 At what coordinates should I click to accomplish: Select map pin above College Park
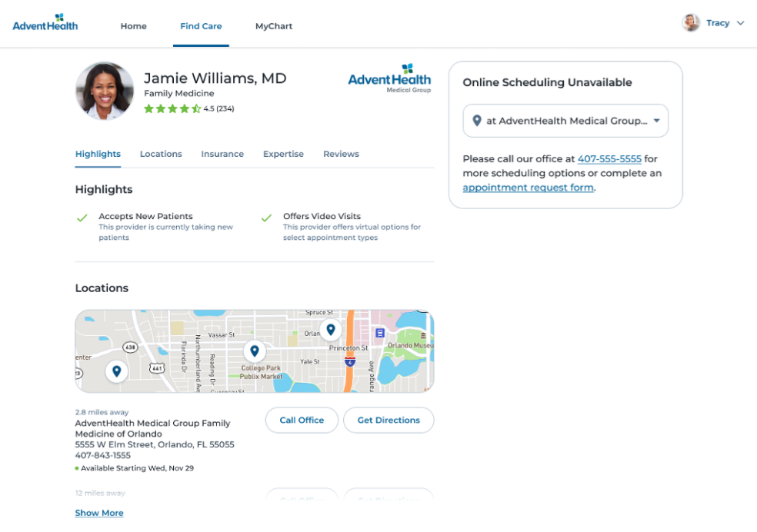[255, 351]
